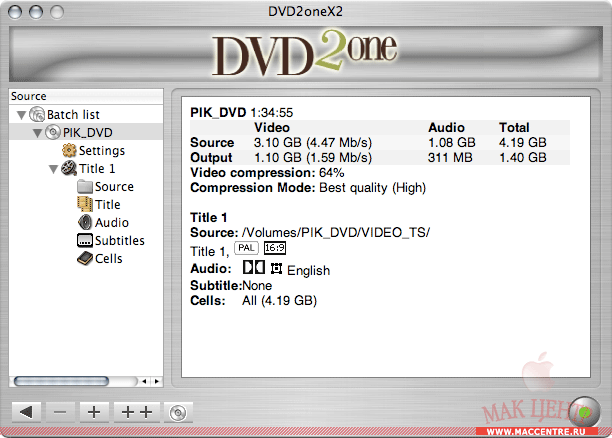612x438 pixels.
Task: Click the Total column heading in table
Action: pos(514,128)
